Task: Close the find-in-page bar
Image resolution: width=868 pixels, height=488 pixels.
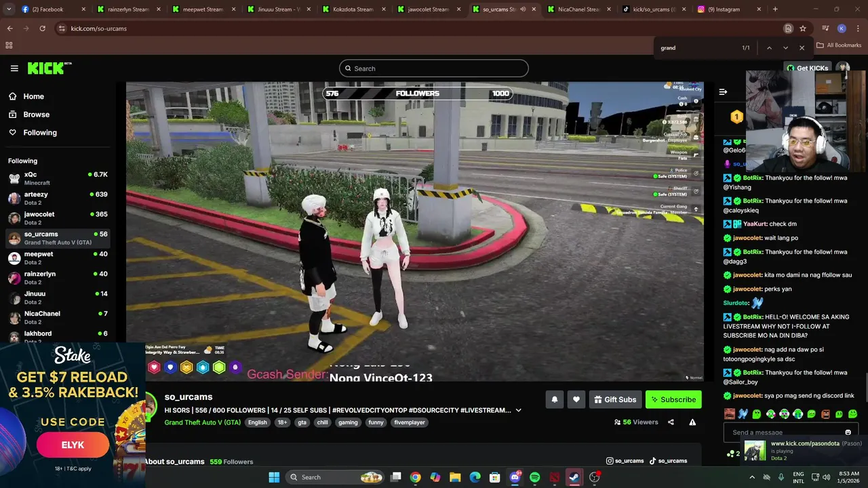Action: [x=802, y=48]
